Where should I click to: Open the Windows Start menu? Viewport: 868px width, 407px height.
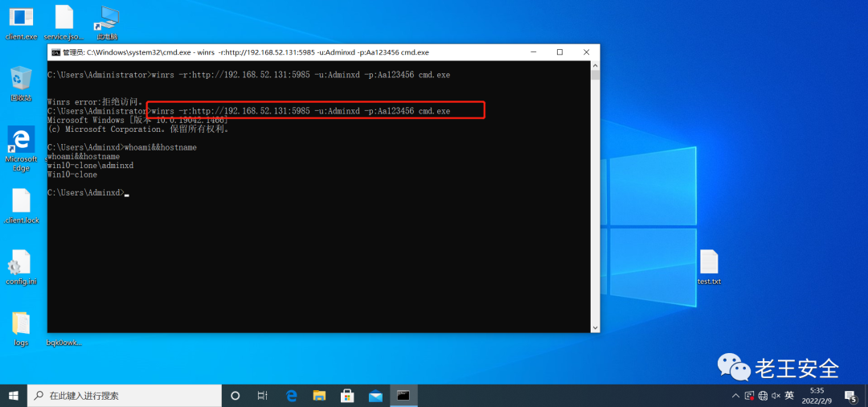14,396
